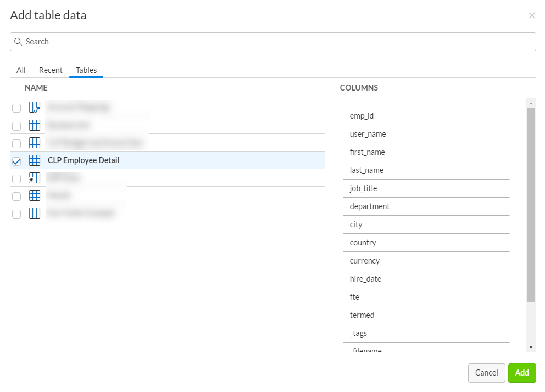This screenshot has height=392, width=545.
Task: Uncheck the CLP Employee Detail checkbox
Action: click(x=16, y=161)
